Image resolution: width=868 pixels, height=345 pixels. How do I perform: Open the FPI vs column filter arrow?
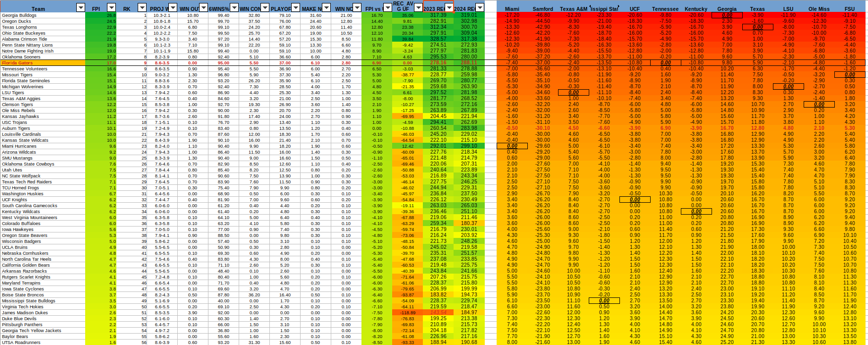click(388, 8)
